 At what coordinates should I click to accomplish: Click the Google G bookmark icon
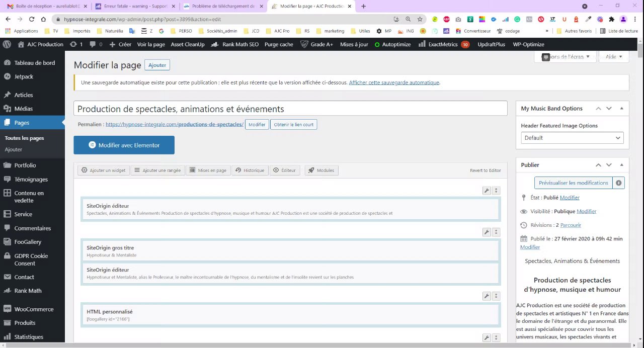(161, 31)
